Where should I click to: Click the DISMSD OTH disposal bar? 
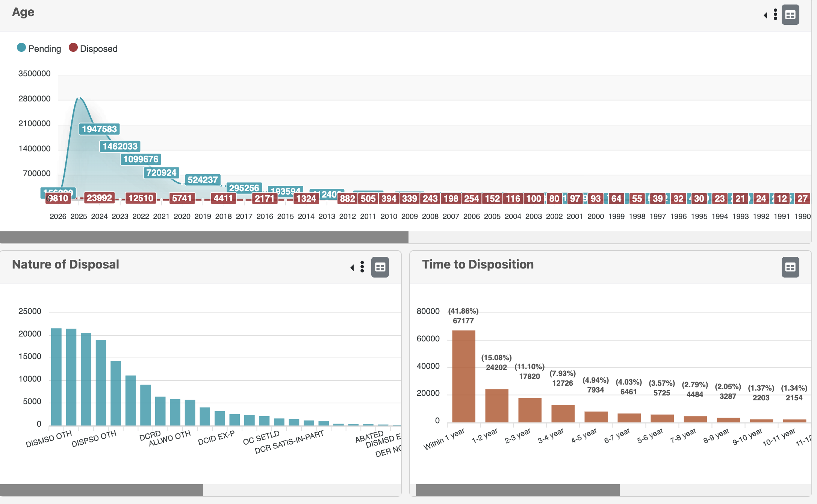[x=56, y=377]
